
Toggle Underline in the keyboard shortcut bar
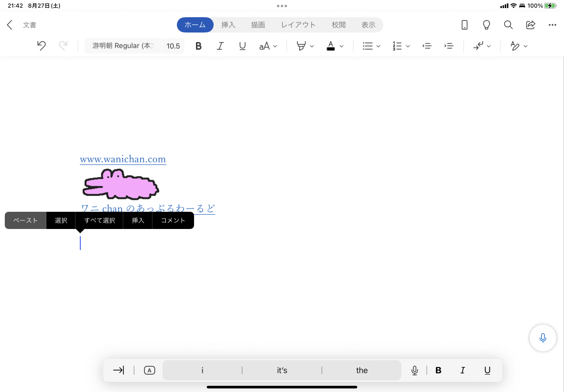[488, 370]
